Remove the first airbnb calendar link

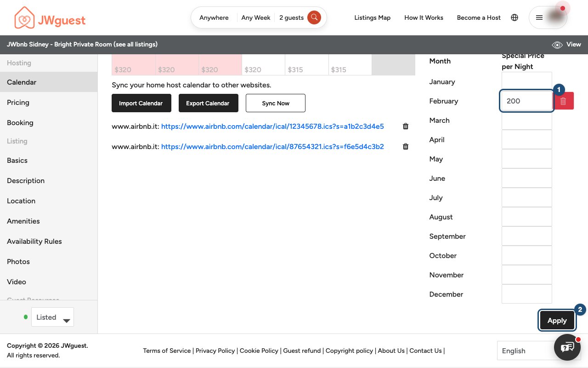tap(406, 126)
